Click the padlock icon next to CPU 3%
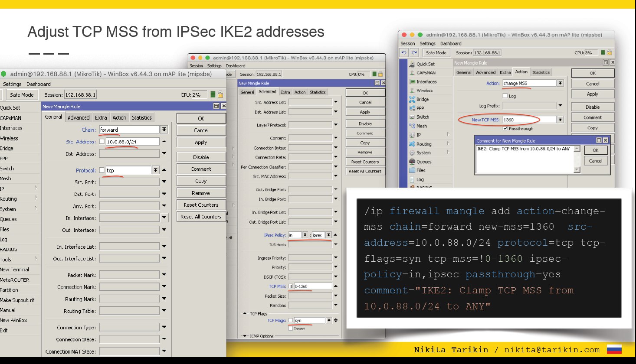636x364 pixels. (x=609, y=52)
